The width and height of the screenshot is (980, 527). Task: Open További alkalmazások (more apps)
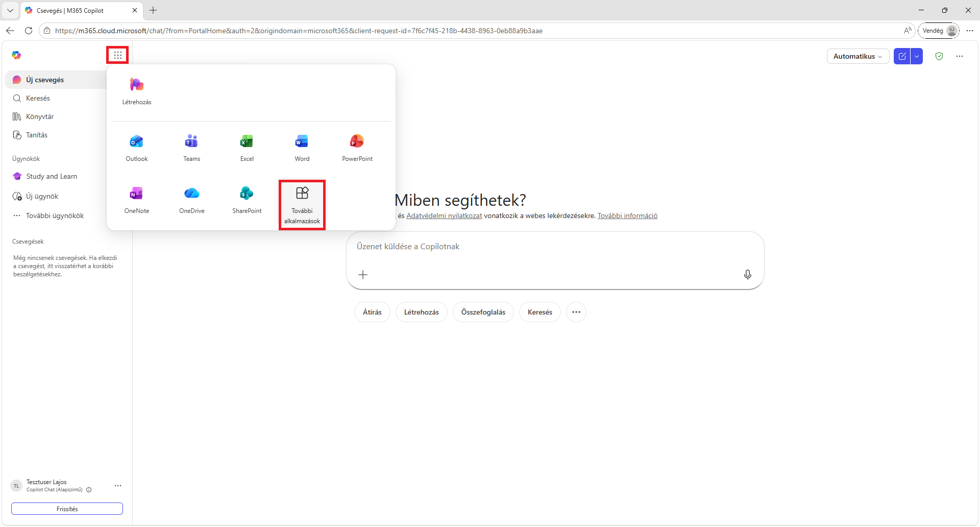pos(302,205)
